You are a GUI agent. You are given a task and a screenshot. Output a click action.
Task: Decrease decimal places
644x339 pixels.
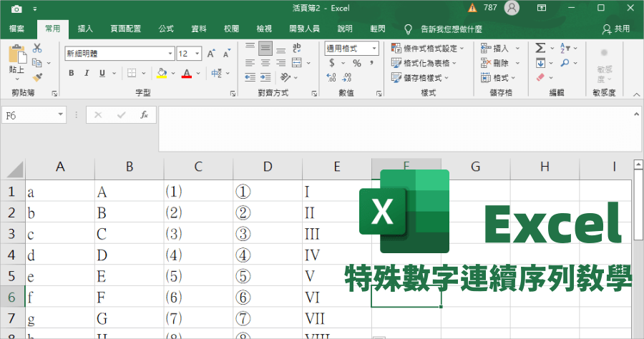coord(347,77)
